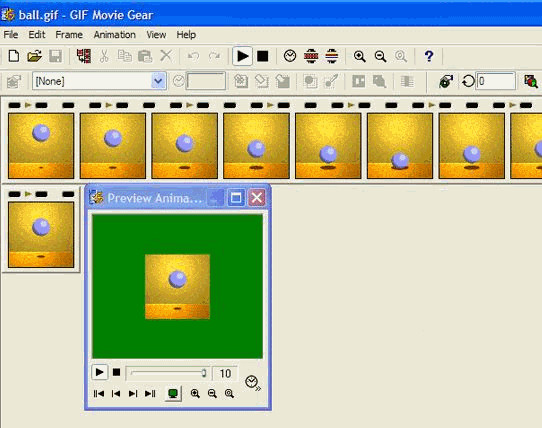Toggle the preview Play button

pos(100,372)
